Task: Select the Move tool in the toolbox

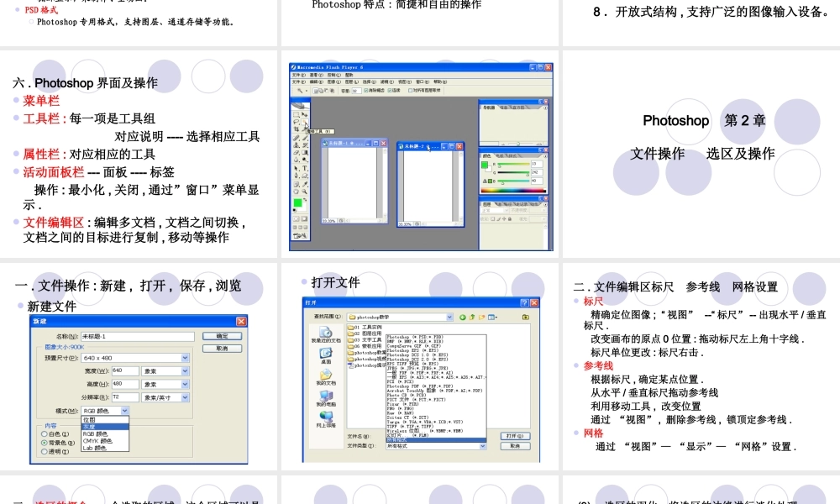Action: [305, 114]
